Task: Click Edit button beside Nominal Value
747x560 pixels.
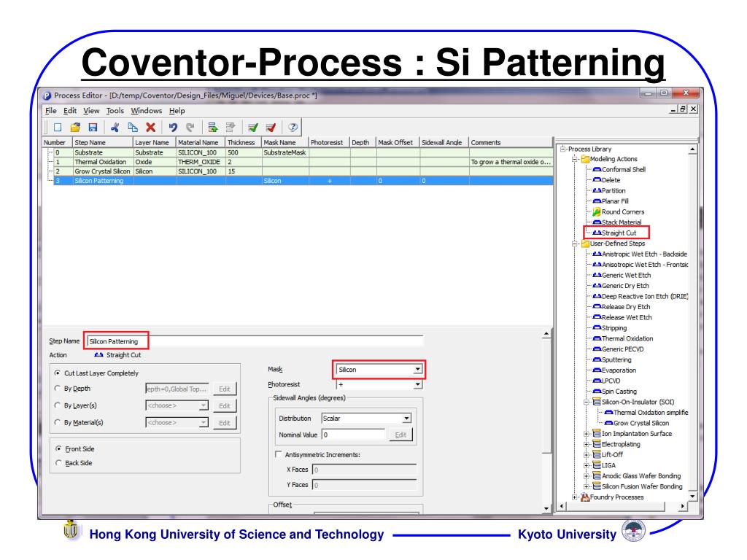Action: click(x=400, y=435)
